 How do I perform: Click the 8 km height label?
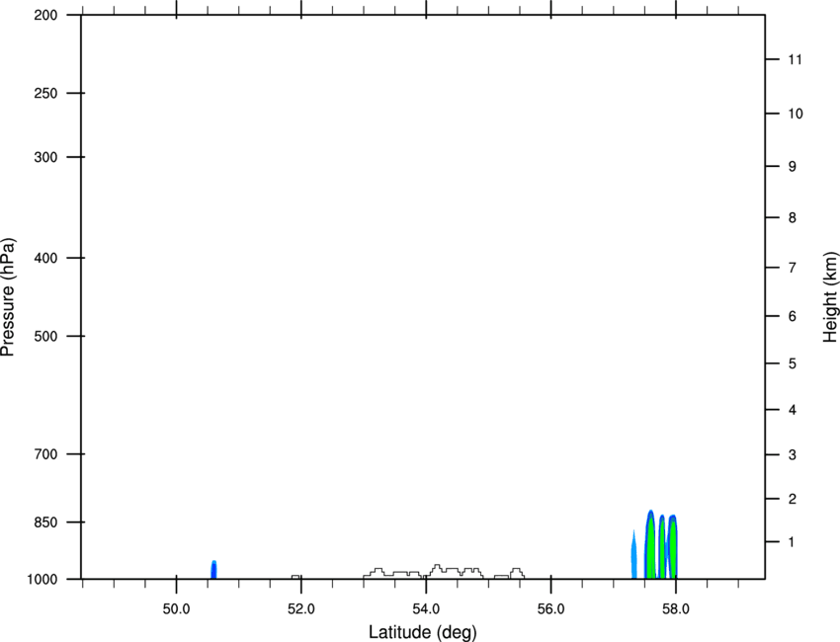coord(793,217)
